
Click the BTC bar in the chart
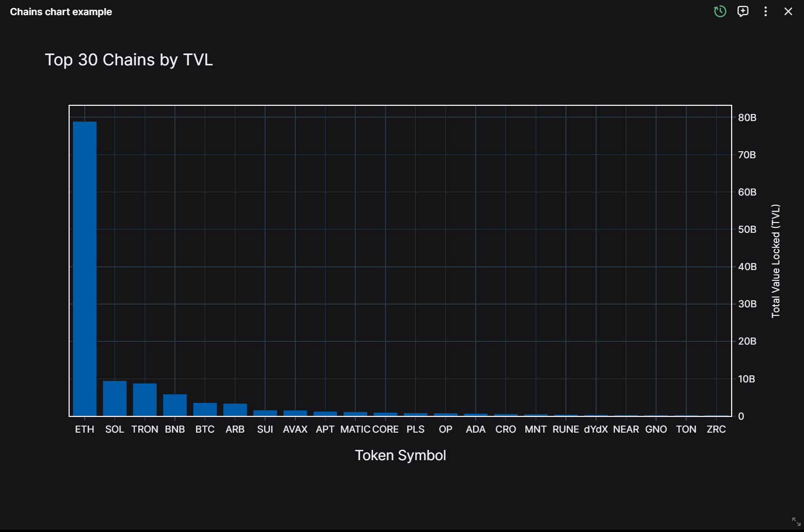tap(205, 409)
